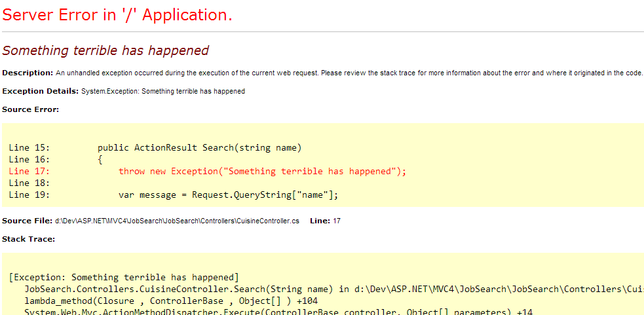This screenshot has height=315, width=644.
Task: Click the bold 'Stack Trace:' label
Action: point(28,239)
